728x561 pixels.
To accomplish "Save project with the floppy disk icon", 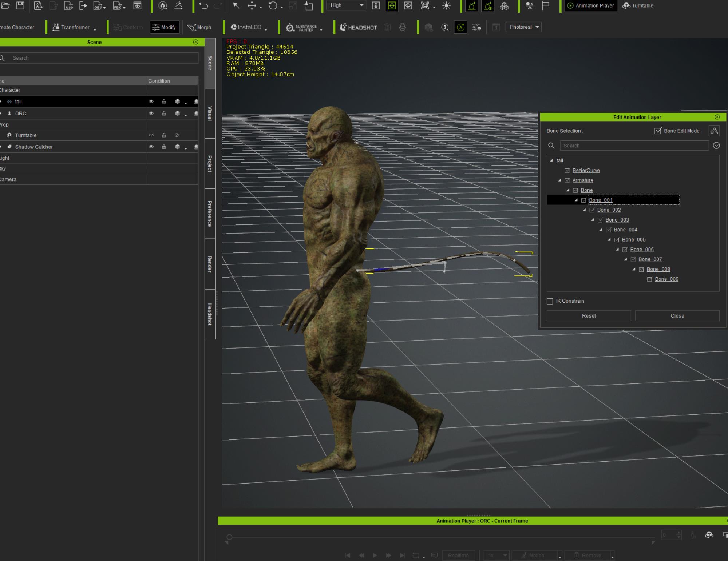I will tap(20, 5).
